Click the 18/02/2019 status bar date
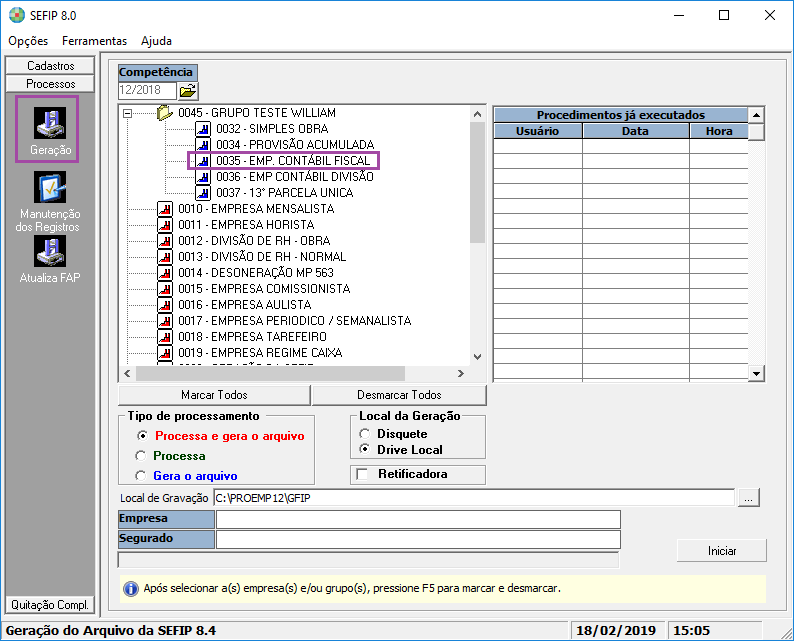Image resolution: width=794 pixels, height=641 pixels. tap(616, 630)
